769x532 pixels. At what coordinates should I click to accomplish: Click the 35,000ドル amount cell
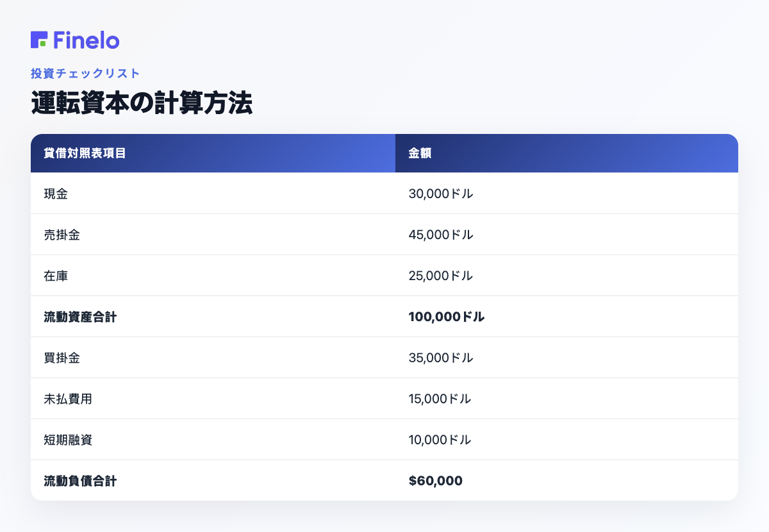(x=441, y=358)
